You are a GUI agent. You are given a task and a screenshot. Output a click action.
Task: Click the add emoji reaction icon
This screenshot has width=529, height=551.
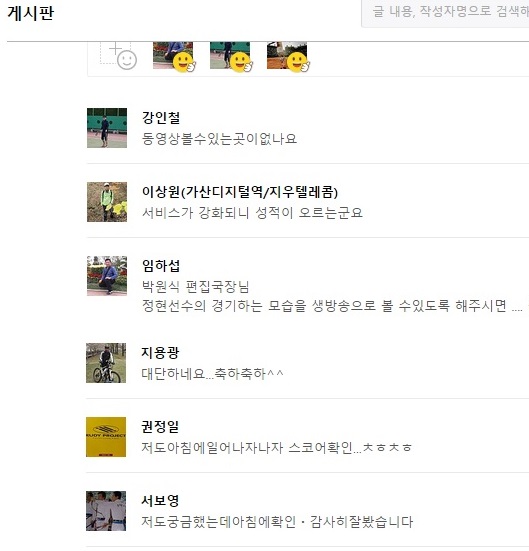click(118, 56)
